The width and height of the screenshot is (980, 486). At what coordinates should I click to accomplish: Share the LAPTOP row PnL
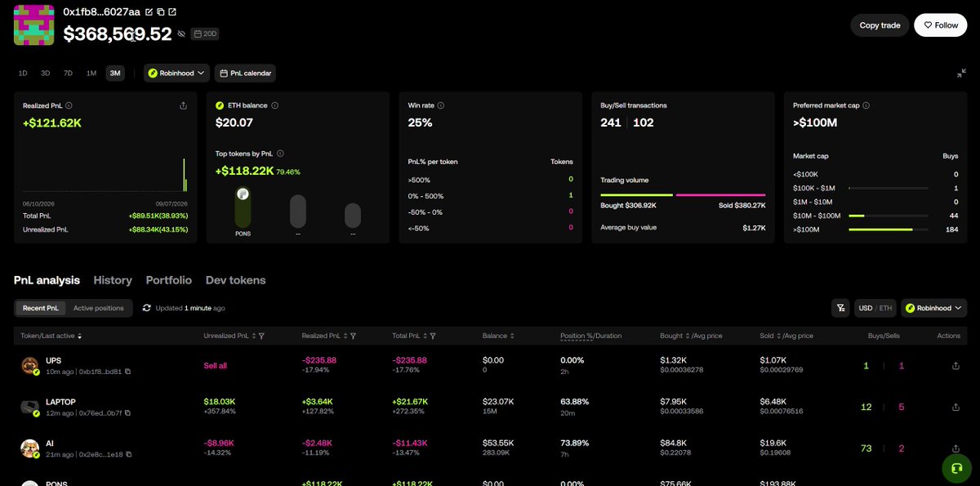point(955,407)
